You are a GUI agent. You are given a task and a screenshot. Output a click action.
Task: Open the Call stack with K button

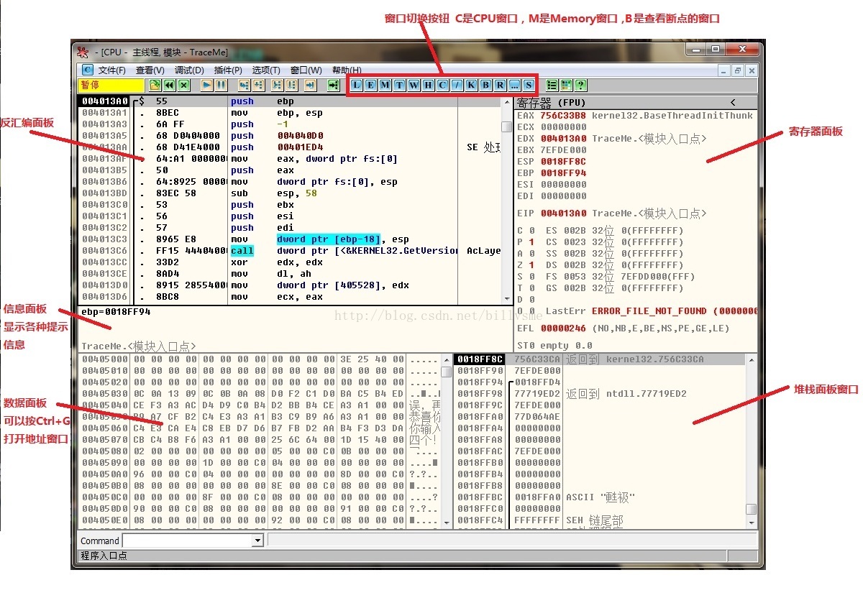[472, 85]
